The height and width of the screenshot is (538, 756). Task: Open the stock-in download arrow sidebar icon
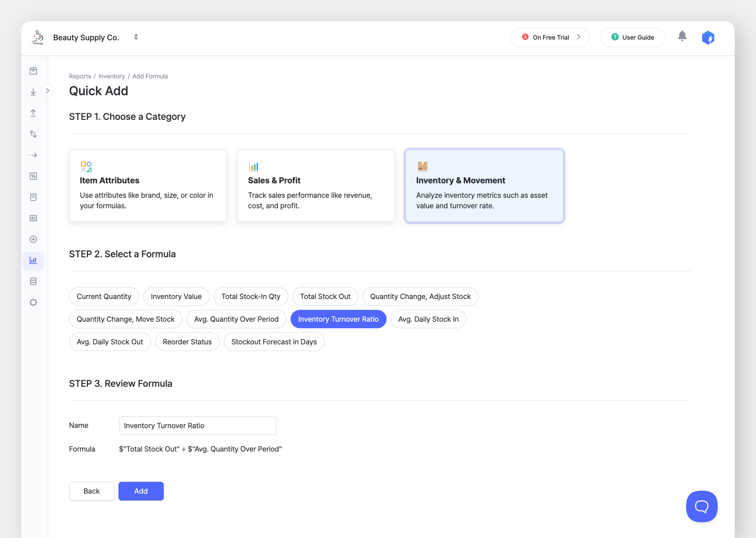pyautogui.click(x=33, y=92)
